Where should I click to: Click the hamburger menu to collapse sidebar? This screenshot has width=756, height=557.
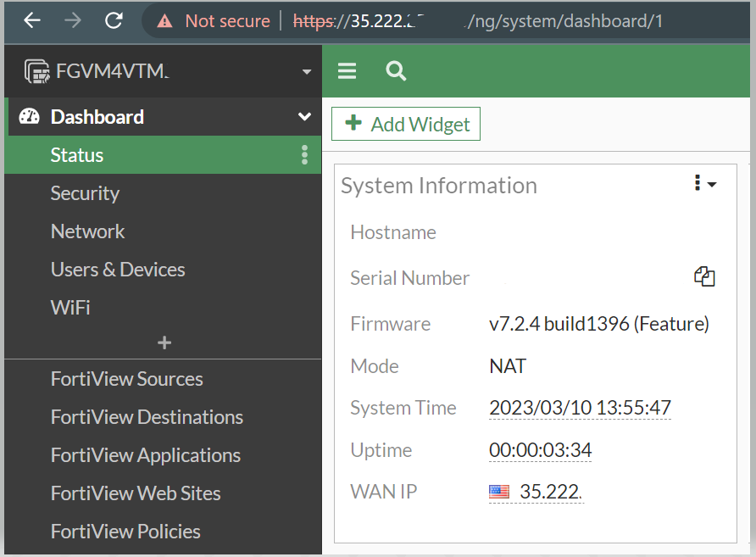[x=347, y=71]
